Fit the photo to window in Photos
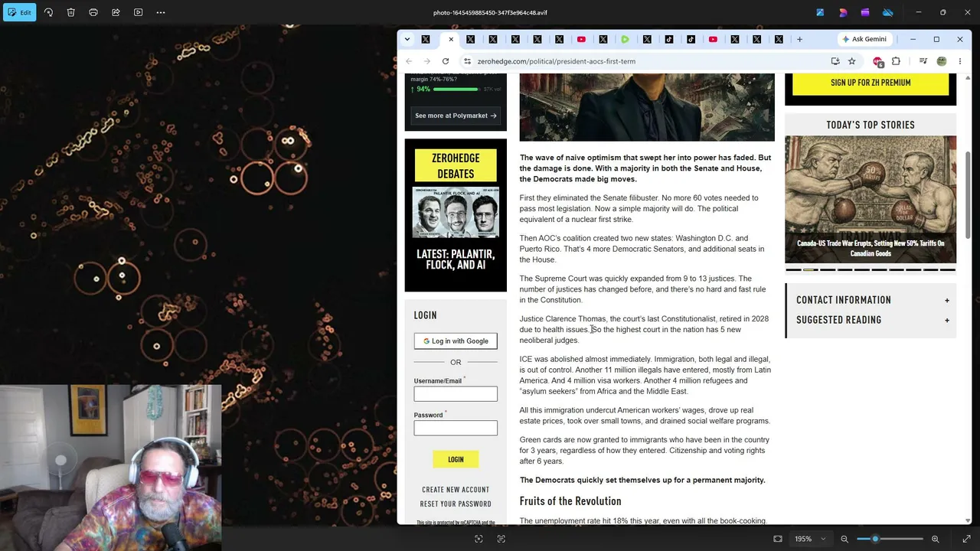980x551 pixels. click(778, 539)
